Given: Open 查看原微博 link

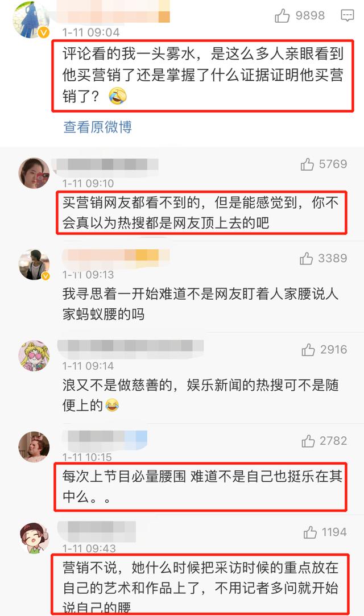Looking at the screenshot, I should pos(97,127).
